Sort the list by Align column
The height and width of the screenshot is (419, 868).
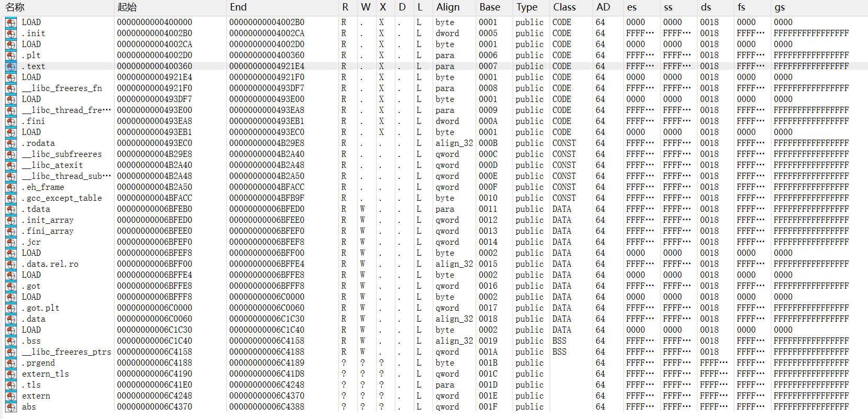(x=448, y=7)
